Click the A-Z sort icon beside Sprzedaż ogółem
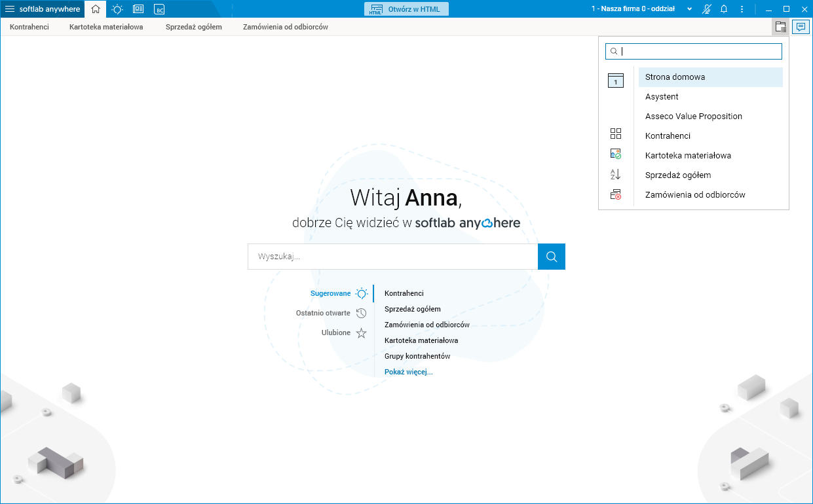 click(x=616, y=174)
